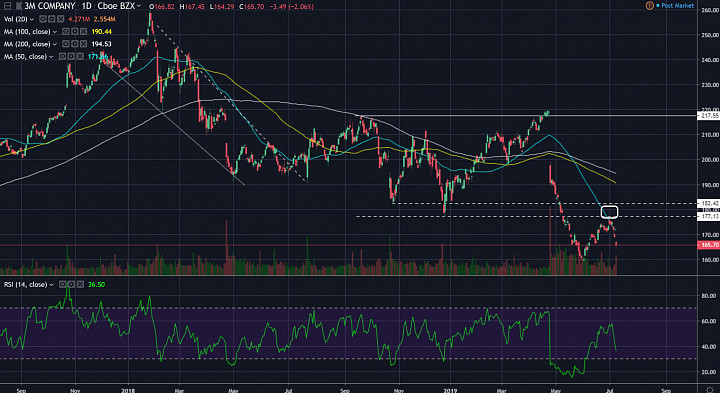Click the green 36.50 RSI value
The width and height of the screenshot is (720, 393).
point(96,285)
